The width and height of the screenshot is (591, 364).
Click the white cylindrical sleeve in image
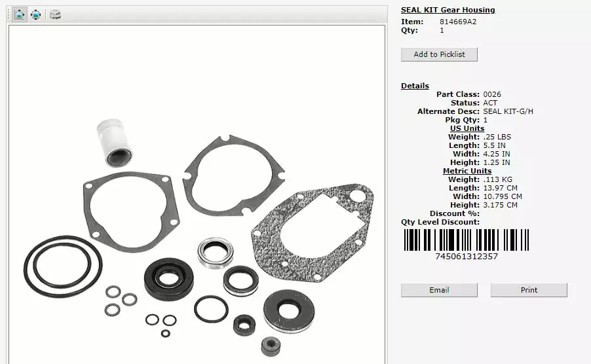point(115,141)
